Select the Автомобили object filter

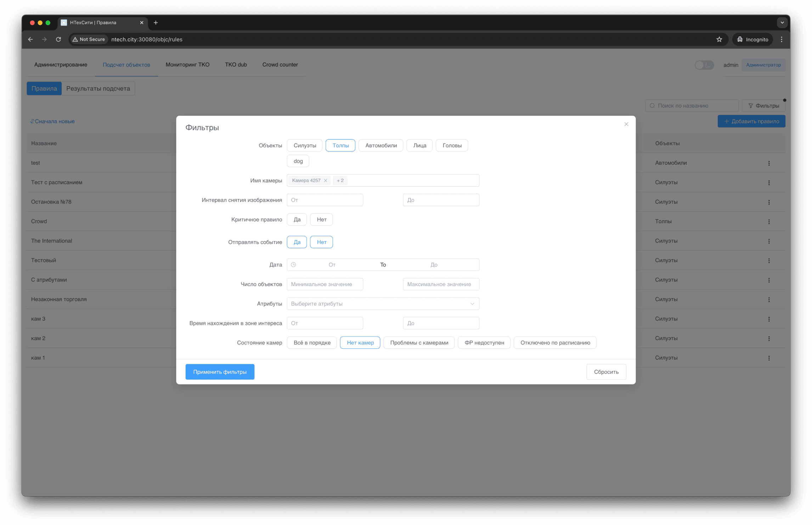pos(380,145)
